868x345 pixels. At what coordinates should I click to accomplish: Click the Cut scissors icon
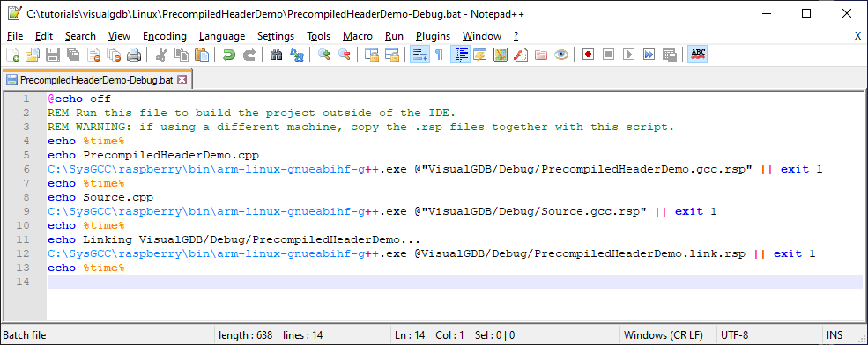click(x=161, y=55)
